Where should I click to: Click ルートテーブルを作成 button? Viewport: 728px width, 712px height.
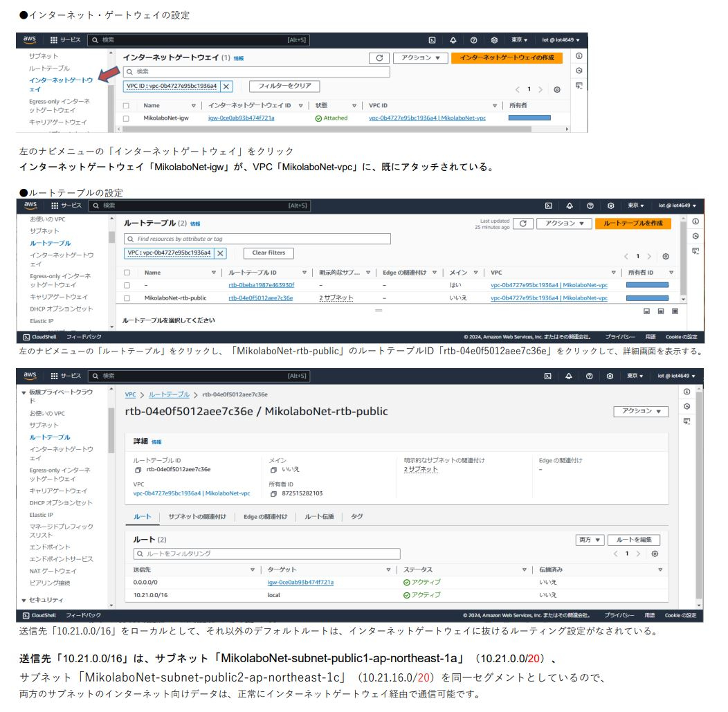[633, 223]
